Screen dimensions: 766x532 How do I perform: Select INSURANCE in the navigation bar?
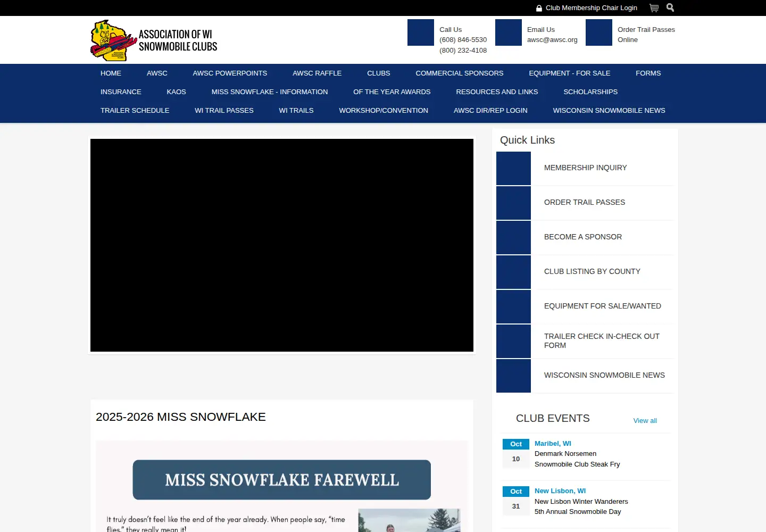pos(121,92)
